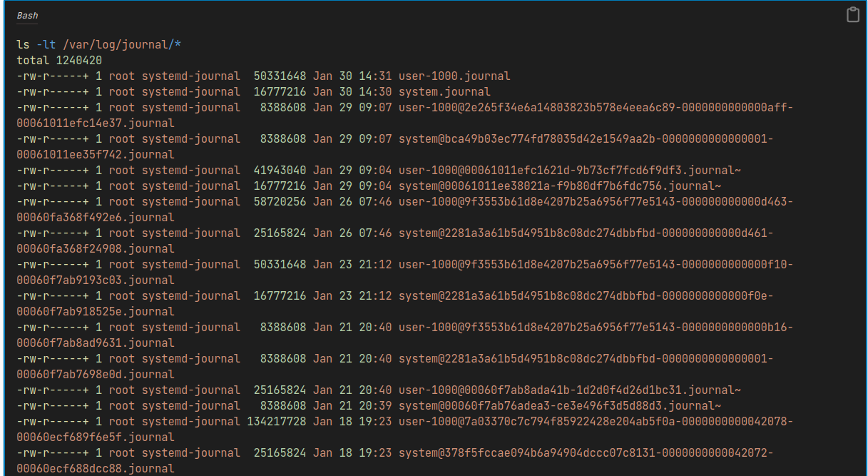Click the 00061011efc14e37.journal line
This screenshot has width=868, height=476.
click(96, 123)
